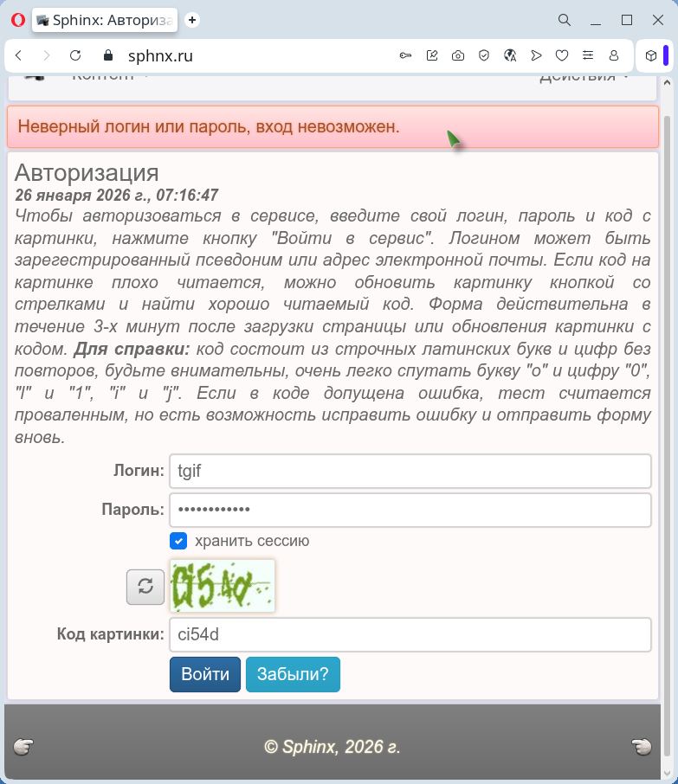Open a new browser tab
The image size is (678, 784).
click(x=192, y=20)
